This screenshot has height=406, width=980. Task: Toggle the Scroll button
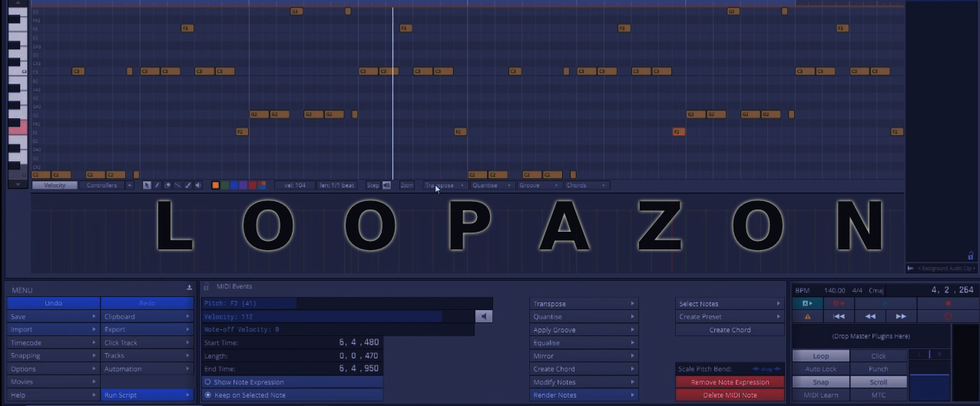pos(879,382)
